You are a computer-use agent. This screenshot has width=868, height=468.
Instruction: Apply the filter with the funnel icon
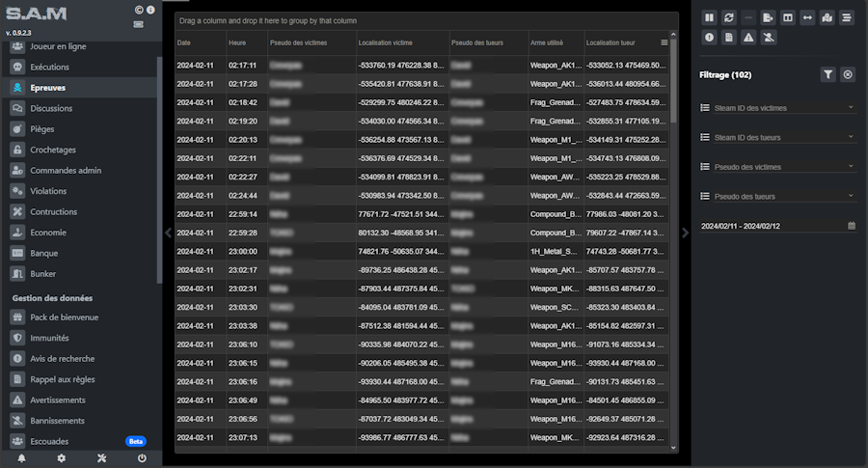coord(827,74)
